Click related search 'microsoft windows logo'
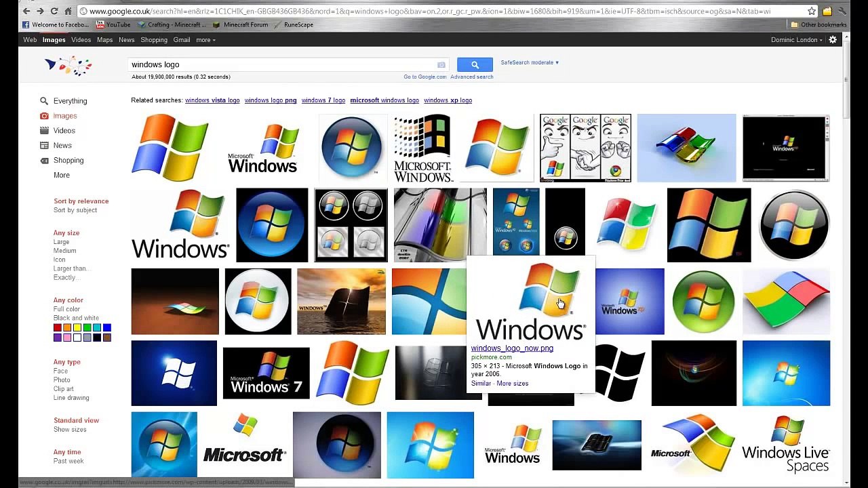The image size is (868, 488). coord(384,100)
